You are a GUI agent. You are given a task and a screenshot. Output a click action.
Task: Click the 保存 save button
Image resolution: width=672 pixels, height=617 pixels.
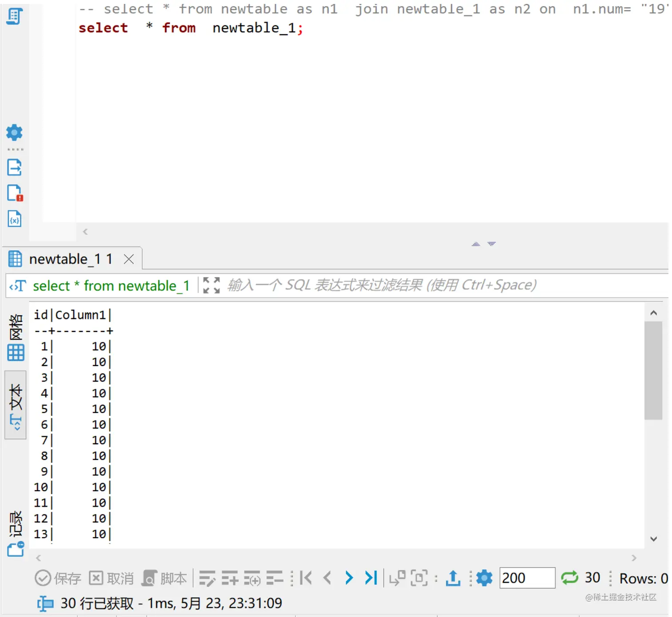coord(58,578)
